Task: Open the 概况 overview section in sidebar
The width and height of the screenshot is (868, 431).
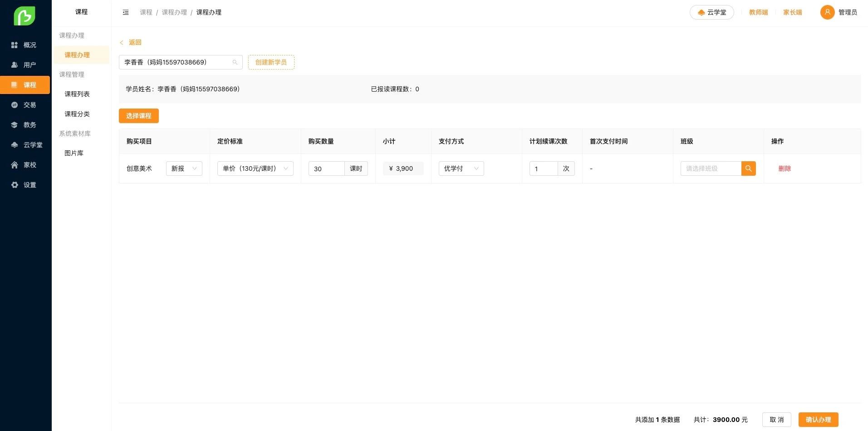Action: point(25,45)
